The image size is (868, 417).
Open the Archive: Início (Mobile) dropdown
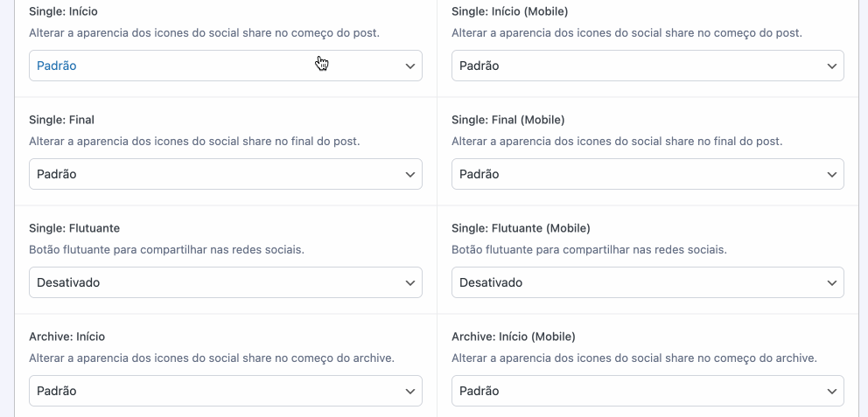[647, 391]
